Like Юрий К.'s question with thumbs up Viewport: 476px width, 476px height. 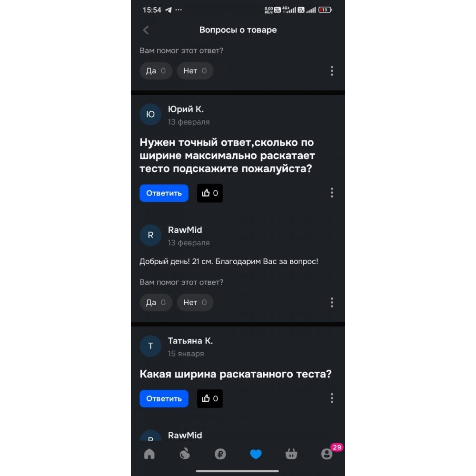(x=210, y=193)
